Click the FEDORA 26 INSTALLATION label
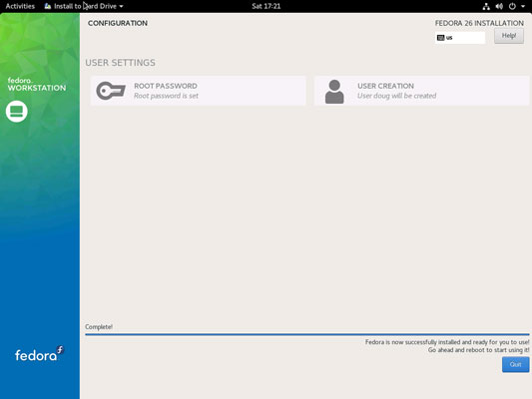The height and width of the screenshot is (399, 532). [x=479, y=23]
